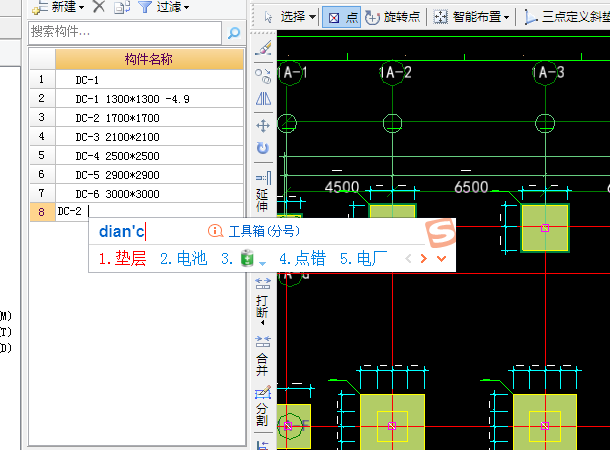Toggle the 点 point placement tool
This screenshot has height=450, width=610.
pos(342,17)
